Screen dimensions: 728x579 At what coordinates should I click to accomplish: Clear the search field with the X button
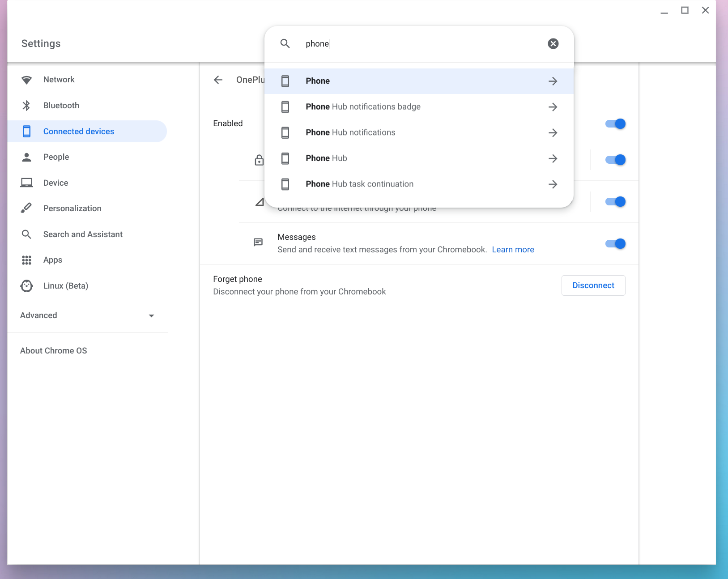point(553,43)
